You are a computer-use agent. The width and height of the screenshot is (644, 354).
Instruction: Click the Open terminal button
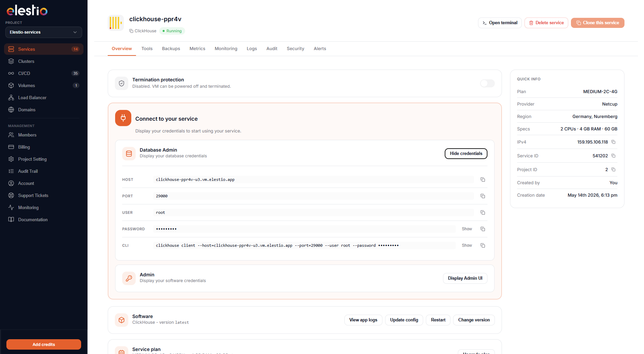(x=500, y=23)
